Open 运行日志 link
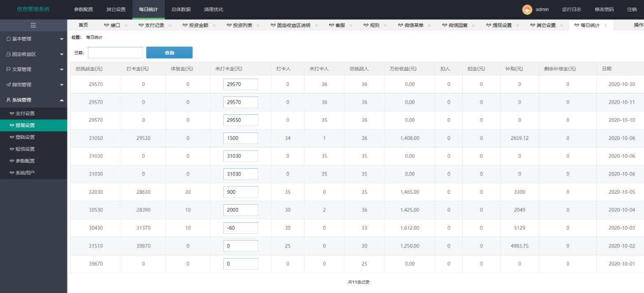644x293 pixels. 572,9
